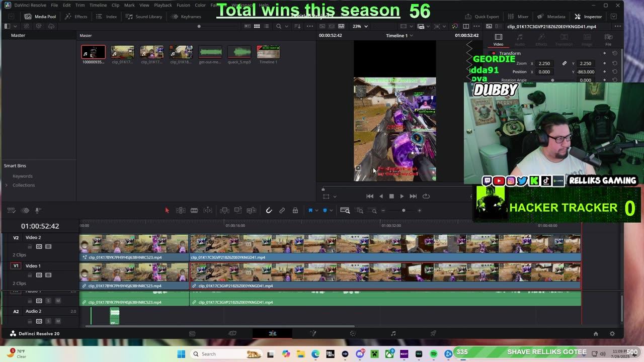Open the Keyframes panel button
This screenshot has height=362, width=644.
click(x=186, y=17)
